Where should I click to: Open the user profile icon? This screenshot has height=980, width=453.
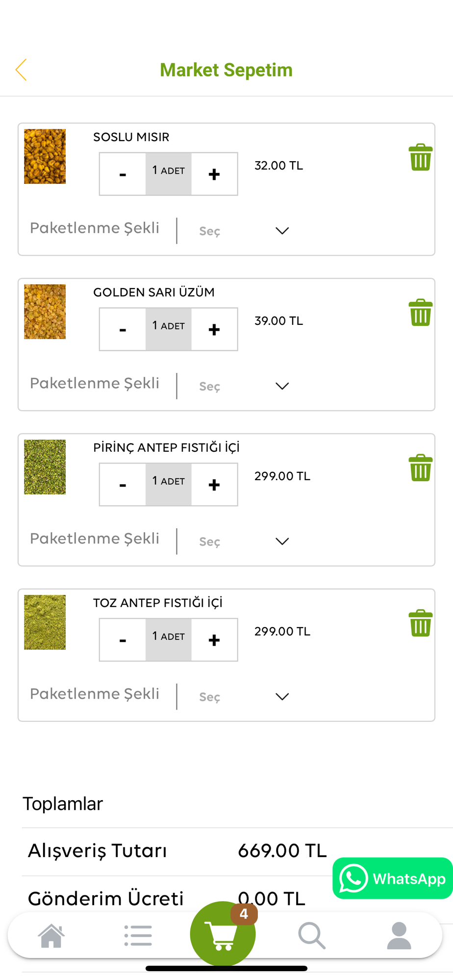point(399,935)
